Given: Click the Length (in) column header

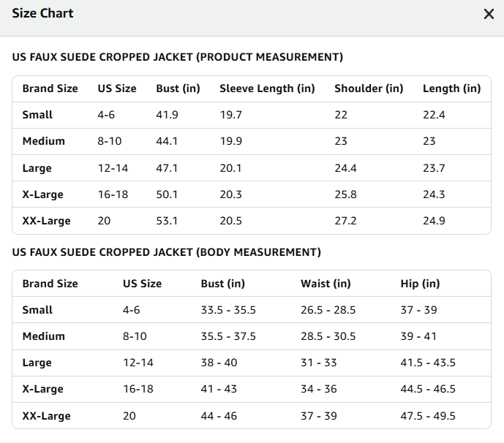Looking at the screenshot, I should click(451, 88).
